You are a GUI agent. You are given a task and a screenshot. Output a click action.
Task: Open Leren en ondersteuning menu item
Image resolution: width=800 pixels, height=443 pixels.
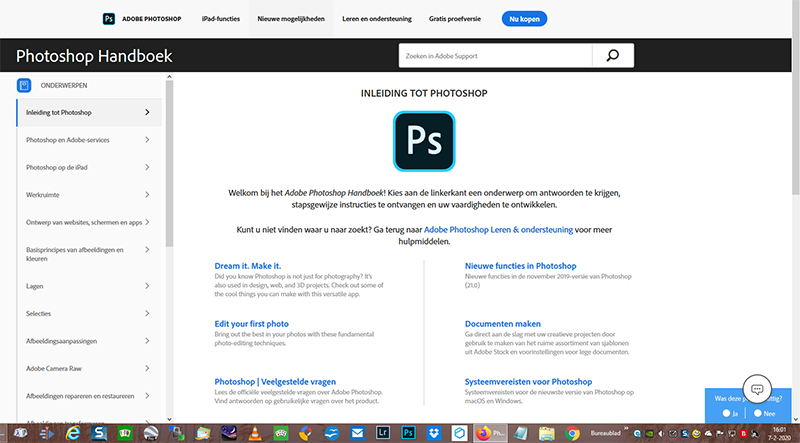[377, 19]
